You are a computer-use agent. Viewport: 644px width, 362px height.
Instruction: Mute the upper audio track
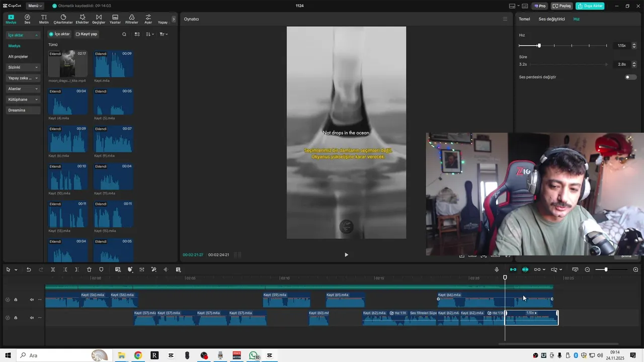coord(32,300)
